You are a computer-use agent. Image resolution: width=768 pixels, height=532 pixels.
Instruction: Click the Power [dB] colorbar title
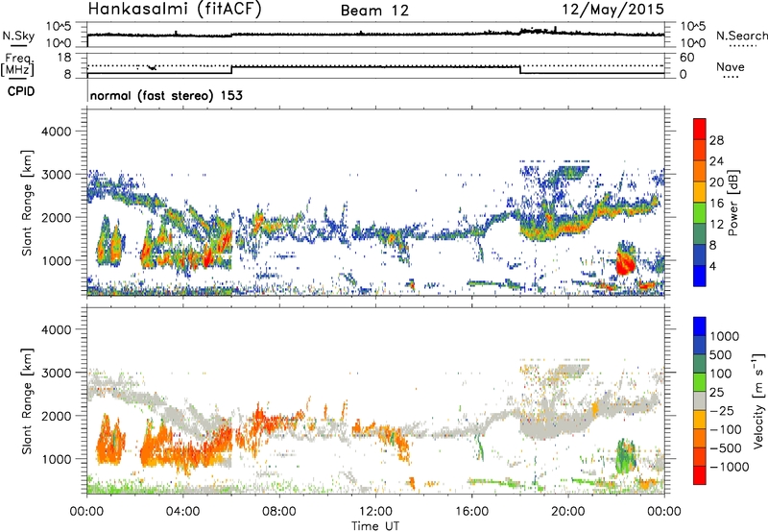coord(732,203)
